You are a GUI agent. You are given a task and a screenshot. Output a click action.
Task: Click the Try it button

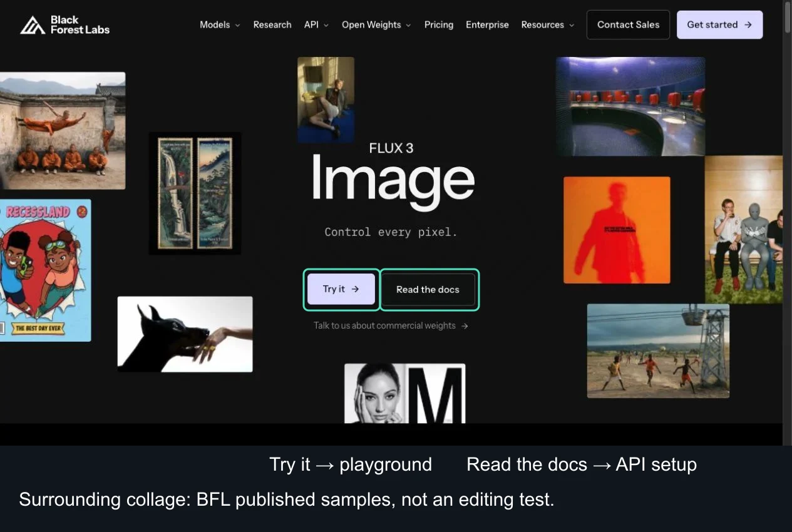click(x=341, y=289)
